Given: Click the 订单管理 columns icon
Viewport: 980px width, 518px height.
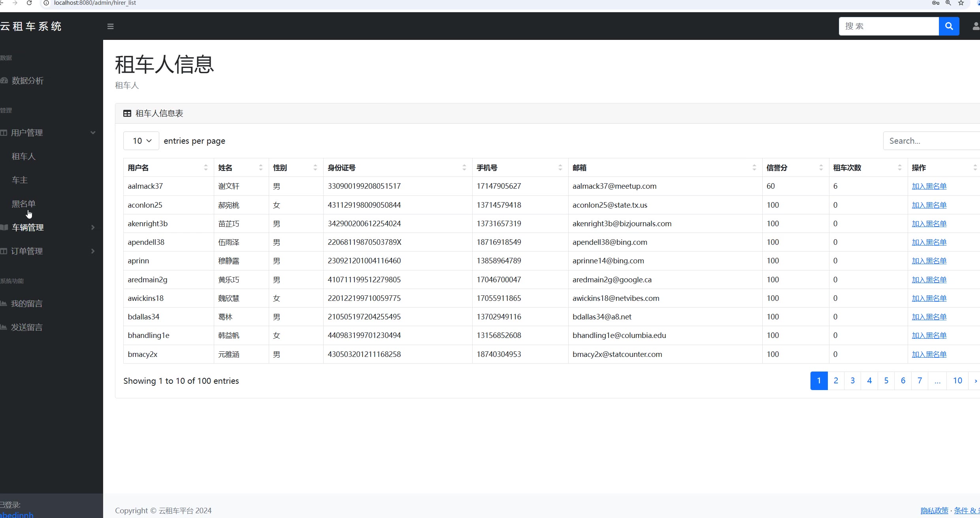Looking at the screenshot, I should [4, 251].
